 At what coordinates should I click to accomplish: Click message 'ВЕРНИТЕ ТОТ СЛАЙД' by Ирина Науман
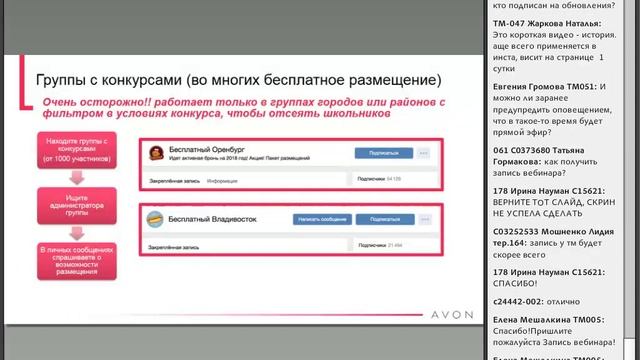(554, 202)
